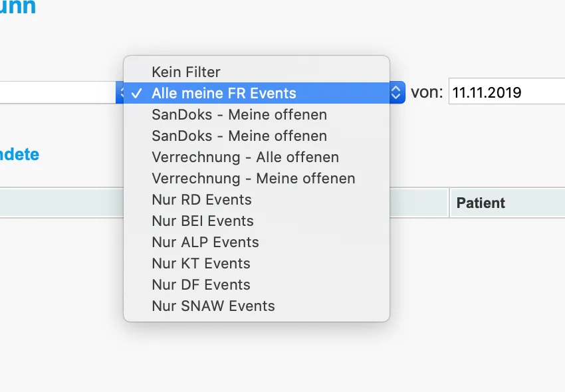The image size is (565, 392).
Task: Click the 'von' date field showing 11.11.2019
Action: pos(505,92)
